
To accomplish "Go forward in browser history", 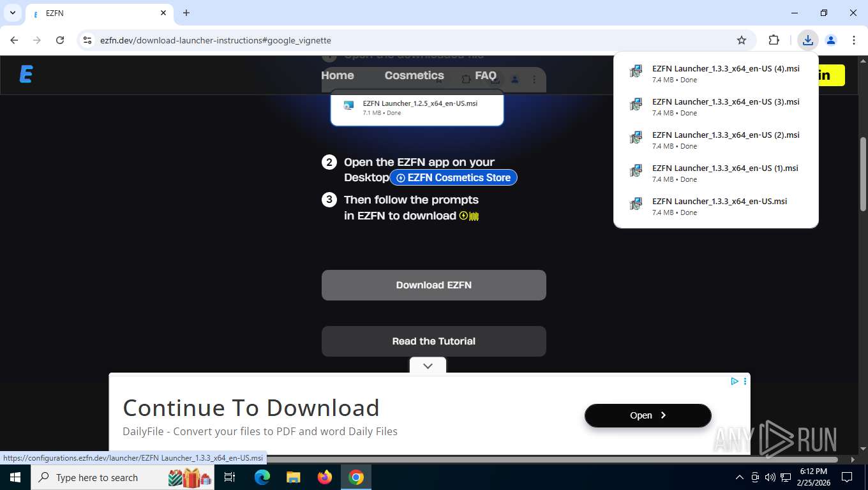I will point(37,40).
